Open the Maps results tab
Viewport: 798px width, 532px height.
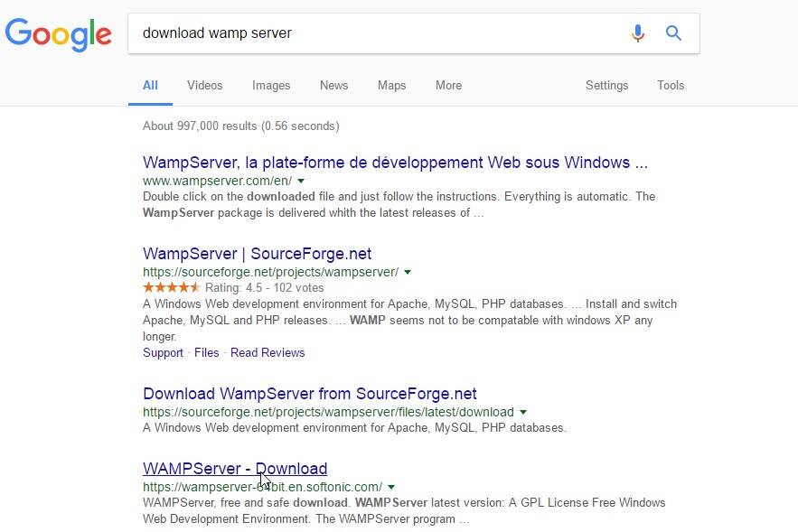391,85
